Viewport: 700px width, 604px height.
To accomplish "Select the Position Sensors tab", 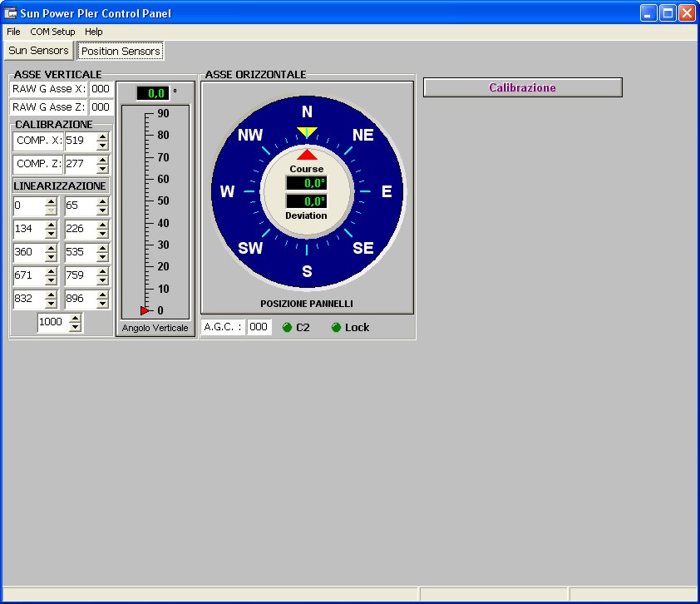I will point(121,51).
